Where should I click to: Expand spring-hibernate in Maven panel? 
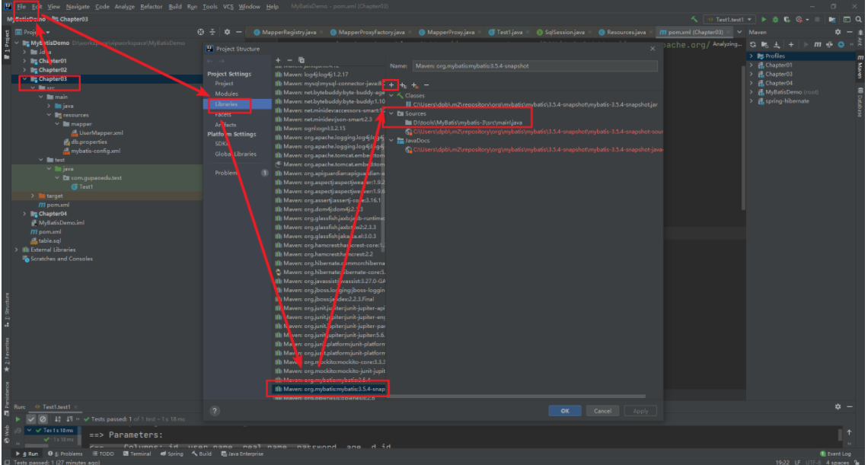(x=752, y=100)
